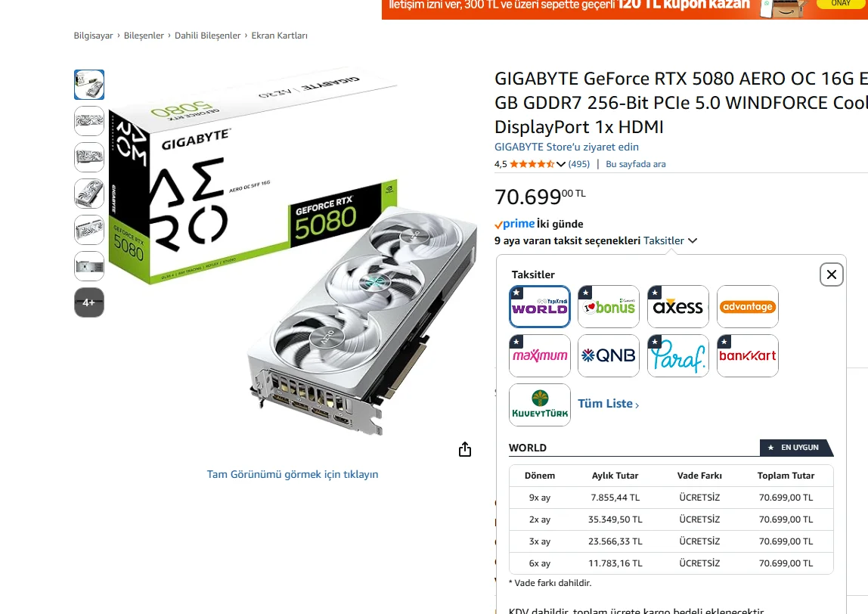Choose the Axess card logo
The height and width of the screenshot is (614, 868).
(x=677, y=307)
